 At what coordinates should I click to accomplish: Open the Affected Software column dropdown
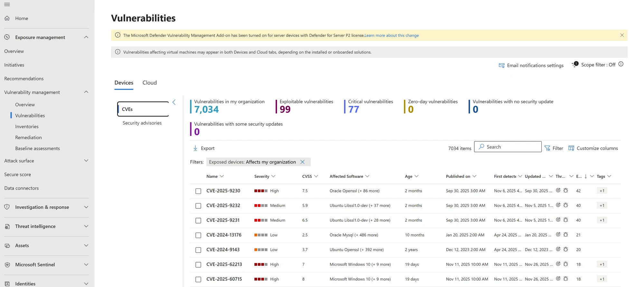[x=367, y=176]
